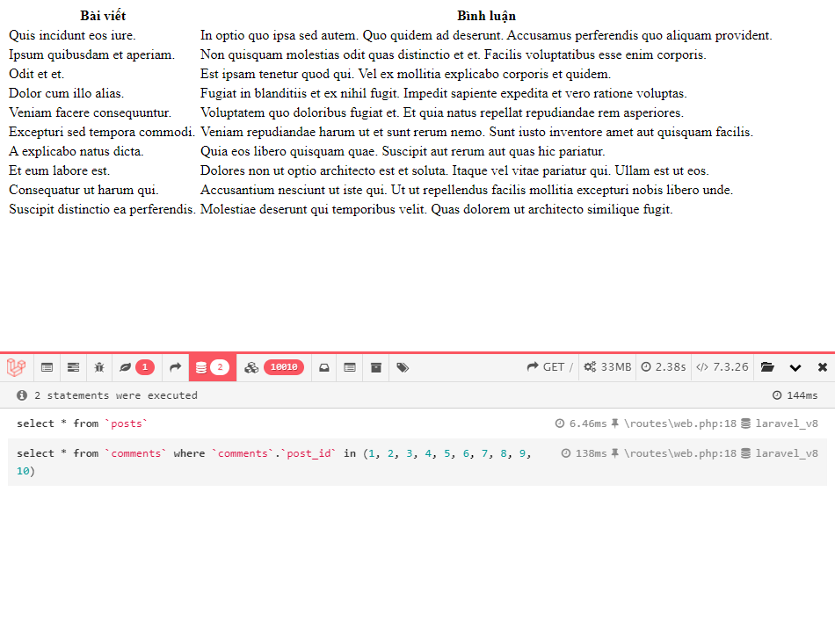Click the info icon beside statements executed
Viewport: 835px width, 644px height.
click(x=22, y=395)
